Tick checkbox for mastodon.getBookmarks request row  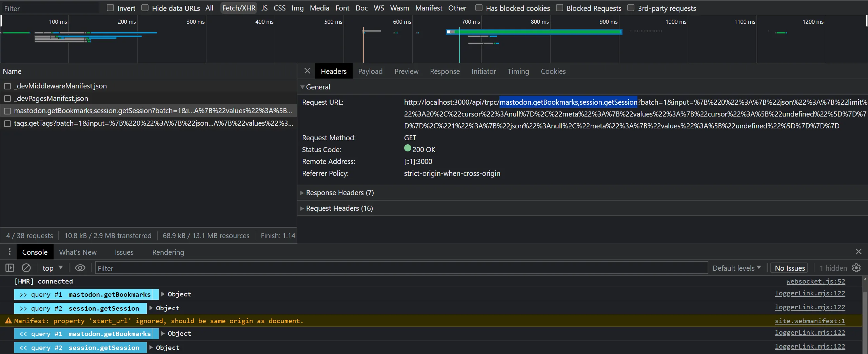[7, 111]
